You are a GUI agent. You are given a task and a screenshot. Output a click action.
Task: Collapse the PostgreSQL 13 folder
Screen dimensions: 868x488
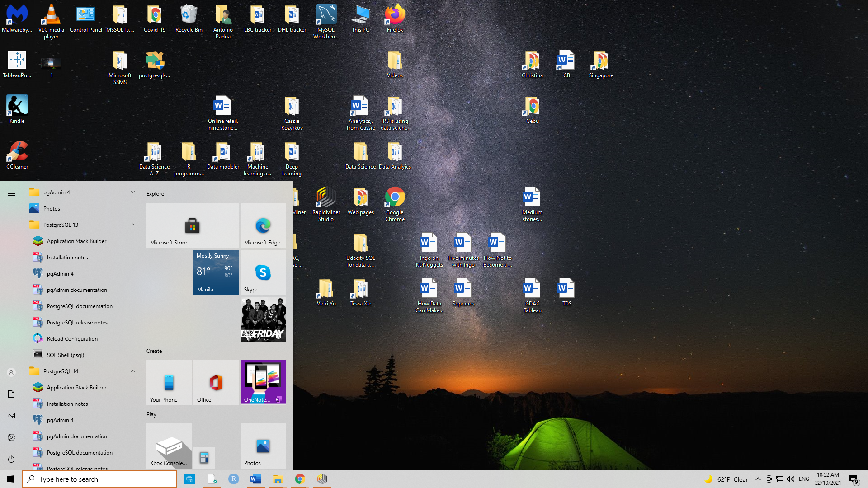133,225
